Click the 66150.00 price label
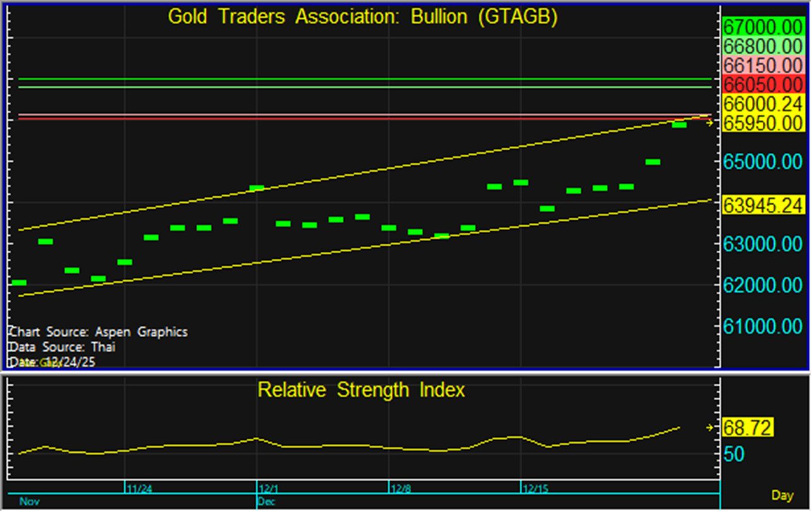Screen dimensions: 812x512 point(762,66)
